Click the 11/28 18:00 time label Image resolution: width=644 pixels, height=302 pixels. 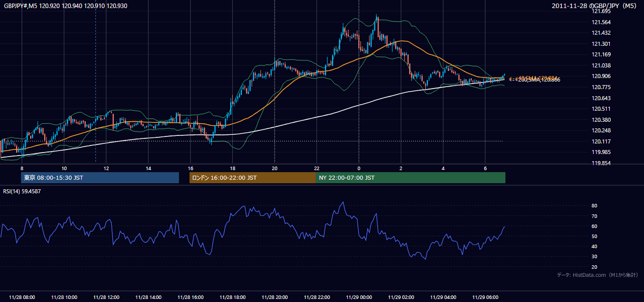click(232, 297)
